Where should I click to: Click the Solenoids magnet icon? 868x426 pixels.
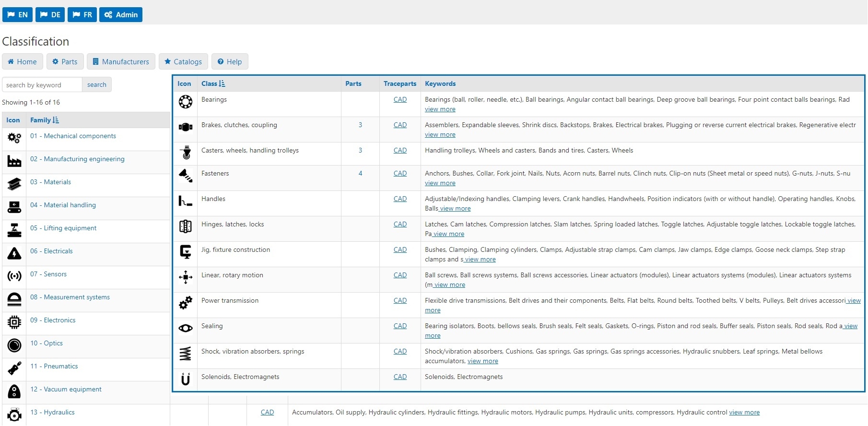pos(186,379)
